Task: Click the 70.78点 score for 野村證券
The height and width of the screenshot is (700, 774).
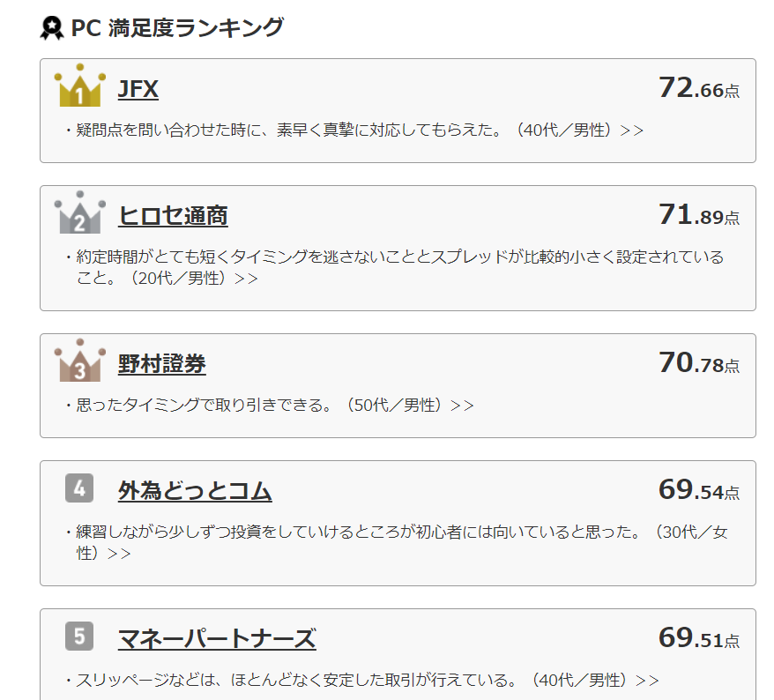Action: 699,363
